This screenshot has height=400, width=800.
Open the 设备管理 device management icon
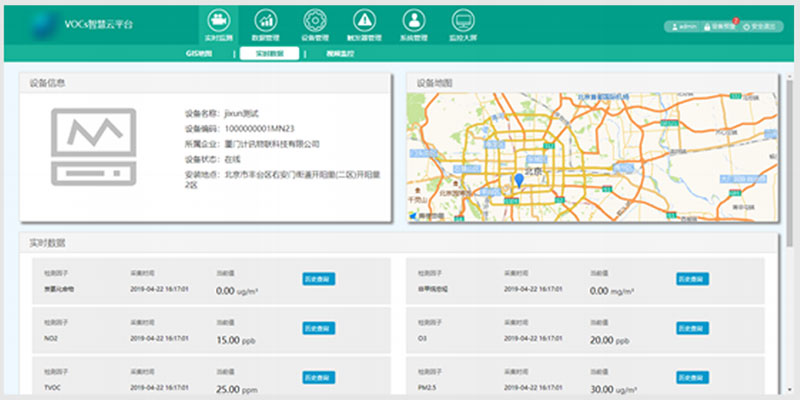(x=314, y=22)
